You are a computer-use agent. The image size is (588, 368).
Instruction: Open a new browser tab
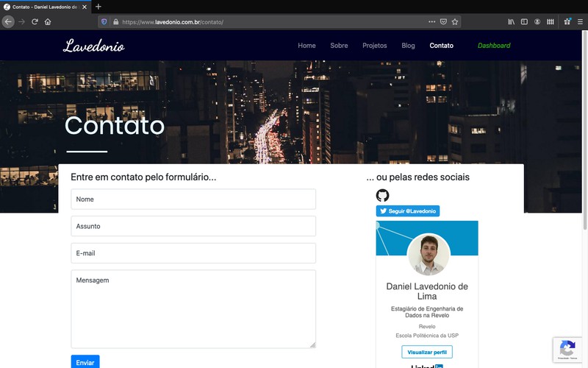coord(98,7)
